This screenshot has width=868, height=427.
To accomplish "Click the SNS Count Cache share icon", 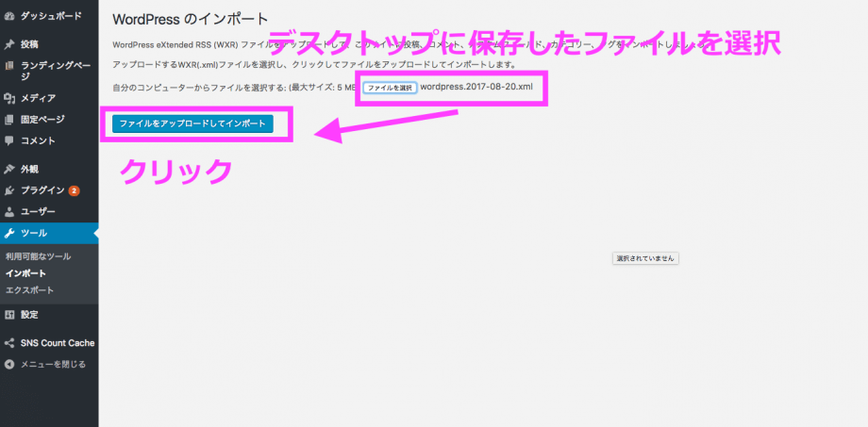I will (9, 343).
